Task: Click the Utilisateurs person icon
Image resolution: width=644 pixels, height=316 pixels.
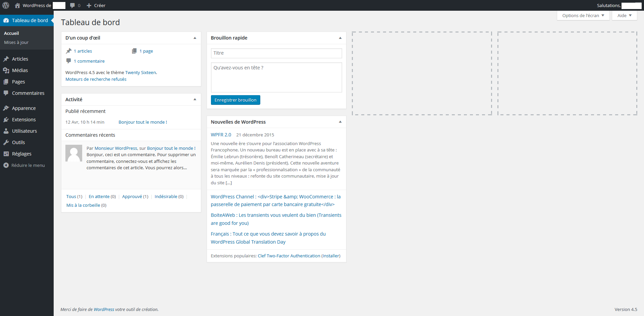Action: [6, 131]
